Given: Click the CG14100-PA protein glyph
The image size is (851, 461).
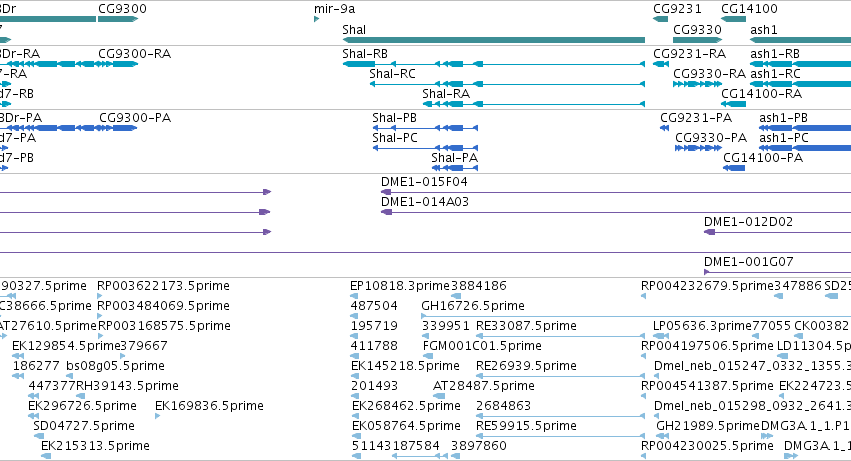Looking at the screenshot, I should coord(734,168).
